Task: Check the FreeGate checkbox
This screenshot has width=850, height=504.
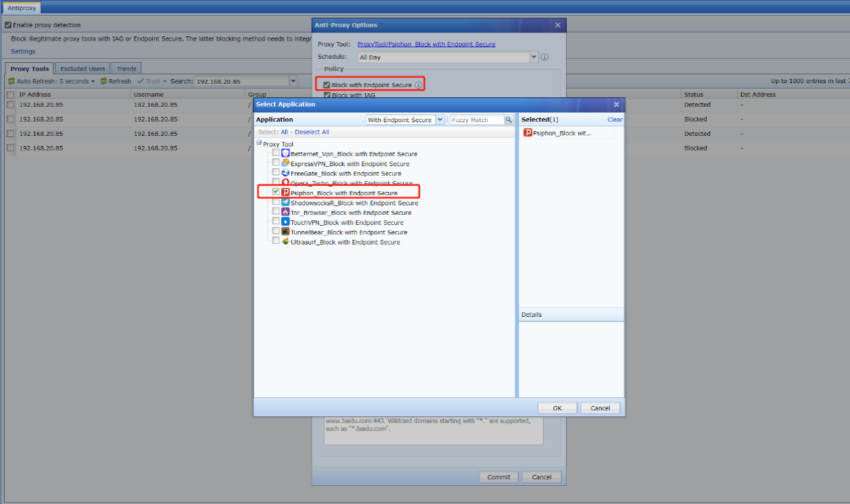Action: [x=276, y=173]
